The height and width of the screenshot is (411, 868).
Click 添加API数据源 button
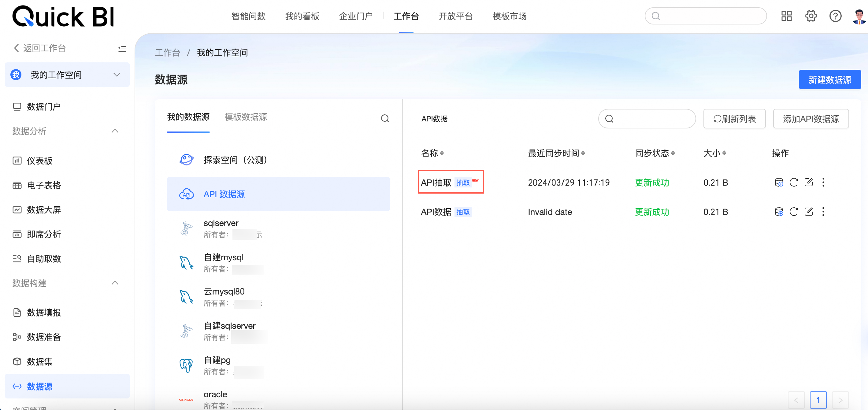click(x=811, y=119)
